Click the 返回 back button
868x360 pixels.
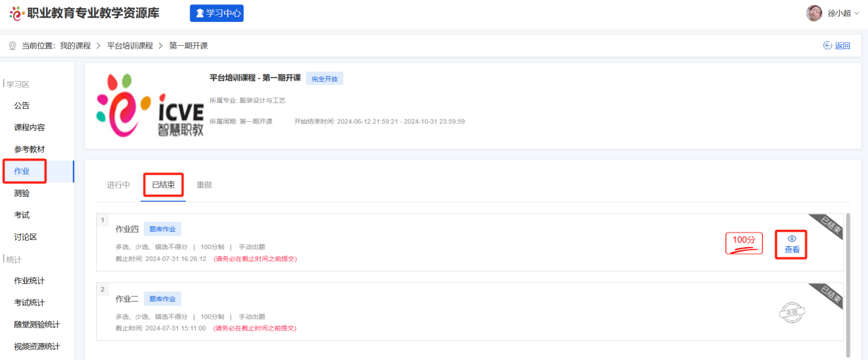click(837, 45)
